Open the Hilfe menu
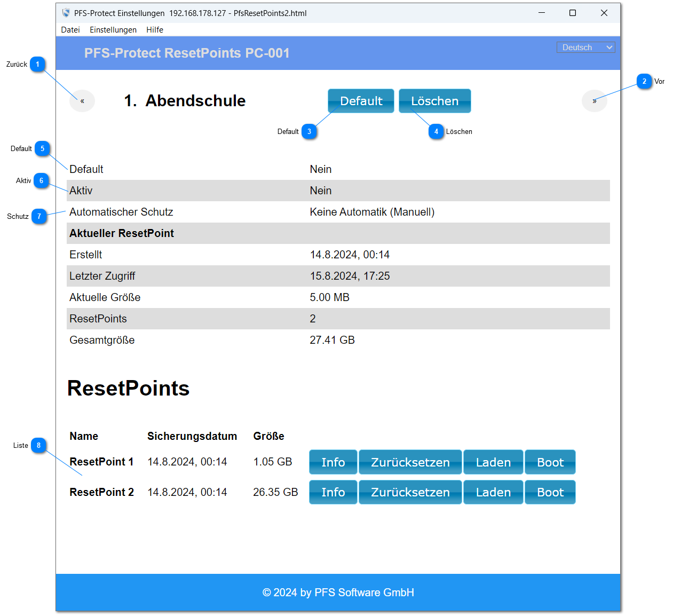 [155, 30]
